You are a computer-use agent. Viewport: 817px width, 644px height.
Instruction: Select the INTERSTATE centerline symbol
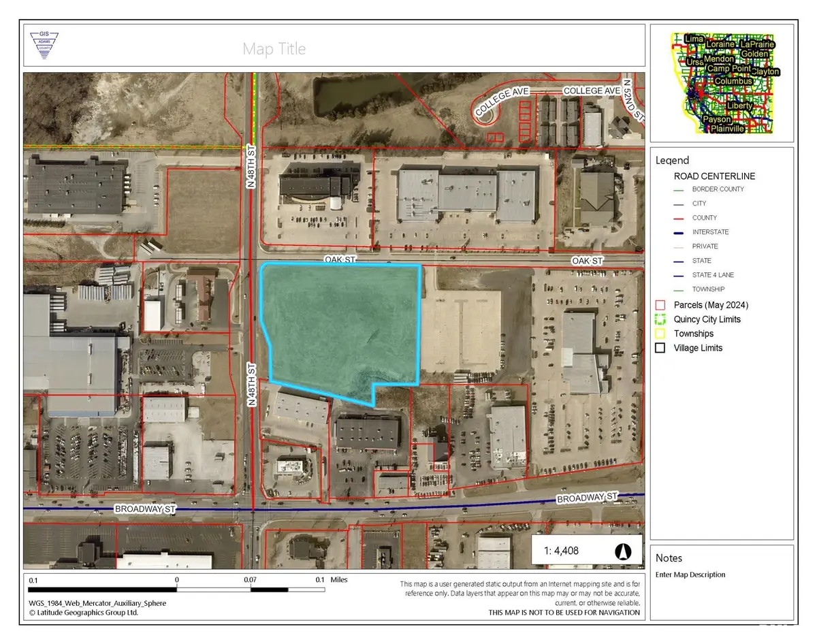(677, 232)
